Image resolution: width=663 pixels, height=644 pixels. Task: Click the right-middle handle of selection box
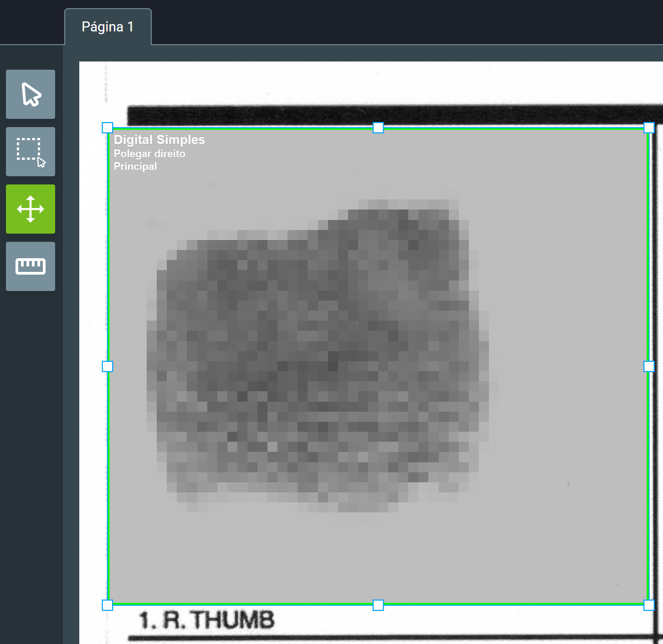[649, 366]
